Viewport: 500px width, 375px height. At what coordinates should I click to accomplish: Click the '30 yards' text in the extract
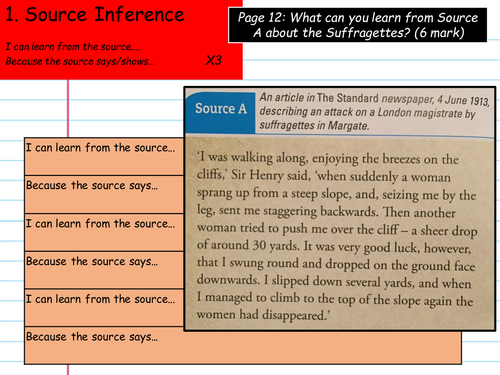coord(275,246)
